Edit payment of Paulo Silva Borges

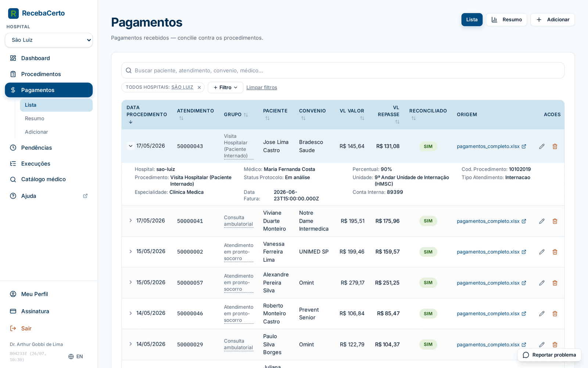pyautogui.click(x=542, y=345)
